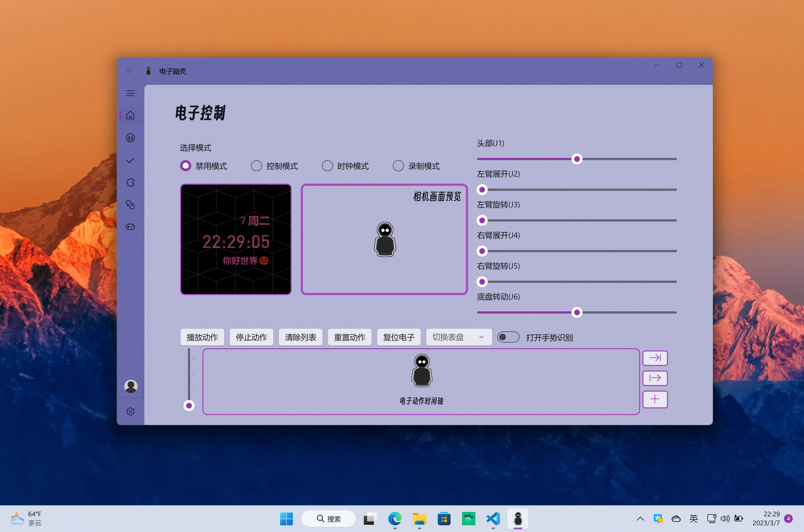The image size is (804, 532).
Task: Click the 复位电子 button
Action: click(399, 337)
